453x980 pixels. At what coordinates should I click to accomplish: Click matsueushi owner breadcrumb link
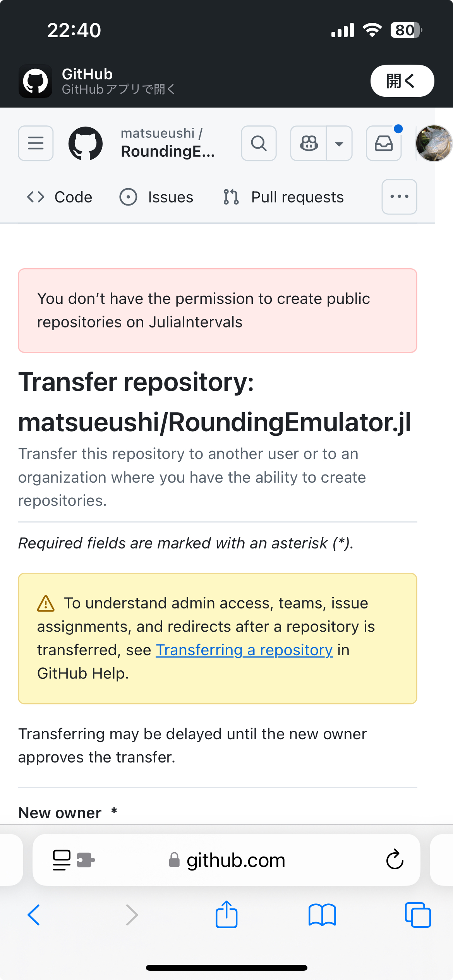tap(158, 133)
